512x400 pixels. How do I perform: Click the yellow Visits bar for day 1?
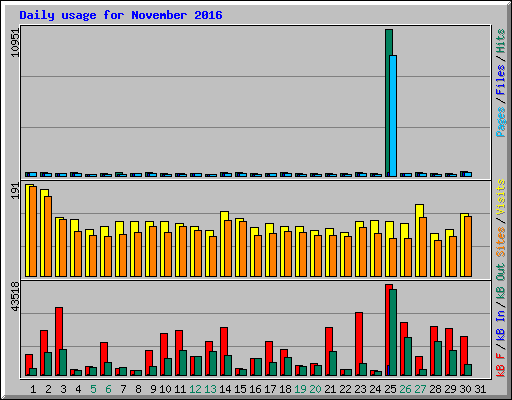click(27, 230)
